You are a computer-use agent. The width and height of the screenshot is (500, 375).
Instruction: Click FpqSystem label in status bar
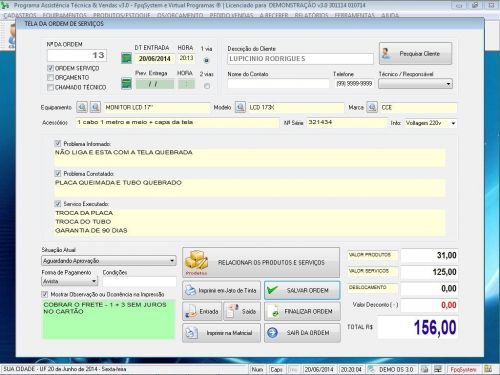coord(463,369)
